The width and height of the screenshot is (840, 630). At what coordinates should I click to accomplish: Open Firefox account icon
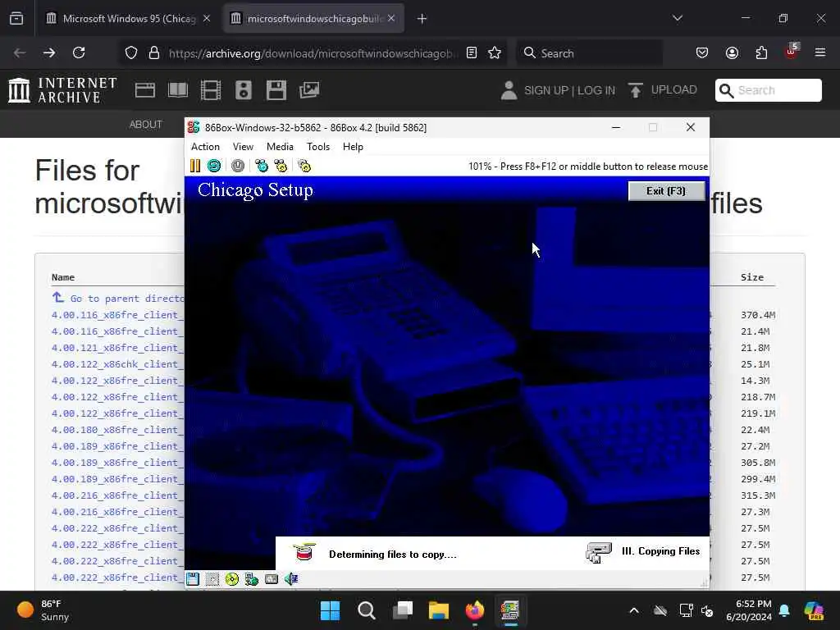(x=732, y=52)
